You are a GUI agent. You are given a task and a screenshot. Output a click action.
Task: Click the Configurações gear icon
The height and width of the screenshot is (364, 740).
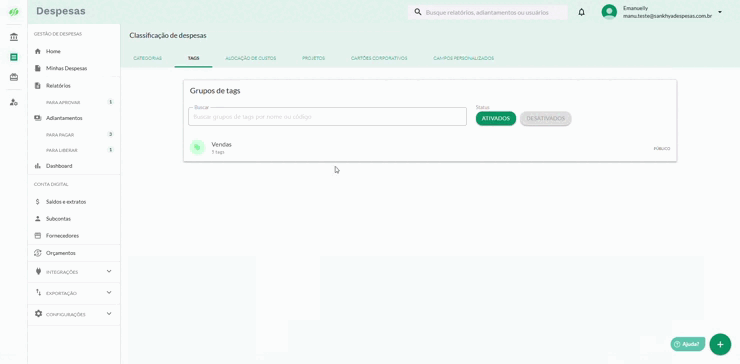[x=38, y=313]
